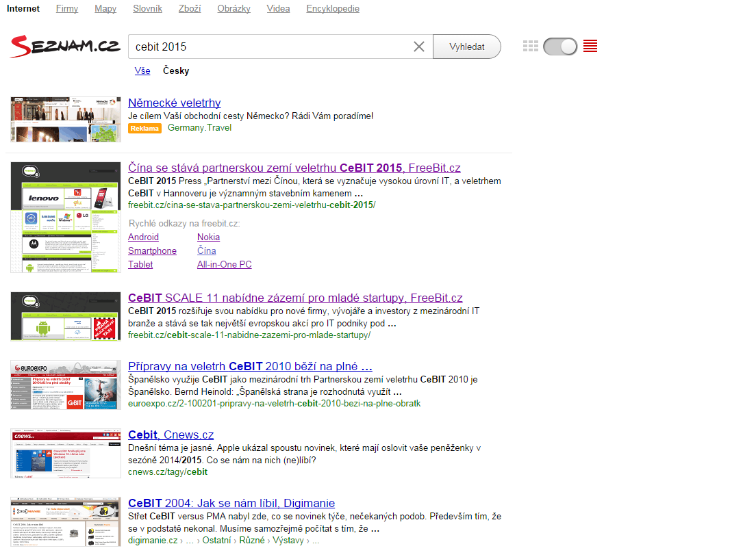This screenshot has width=756, height=557.
Task: Click 'Rychlé odkazy na freebit.cz:' text
Action: pyautogui.click(x=184, y=224)
